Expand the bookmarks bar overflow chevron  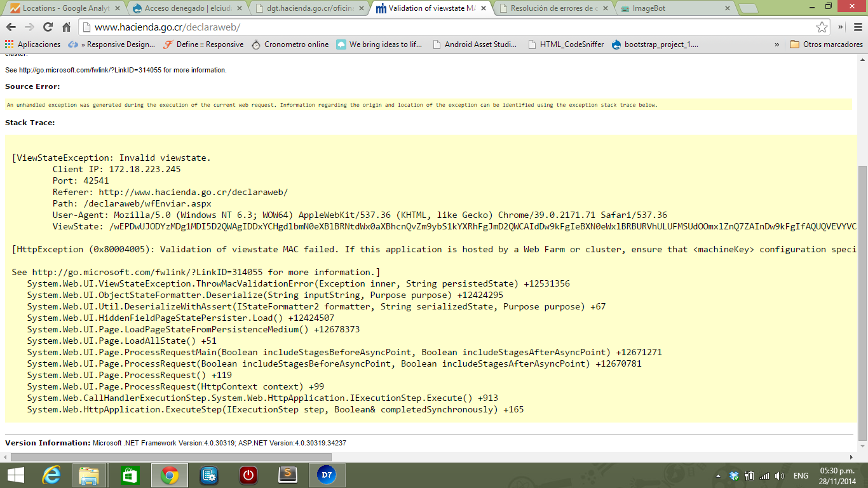click(776, 44)
